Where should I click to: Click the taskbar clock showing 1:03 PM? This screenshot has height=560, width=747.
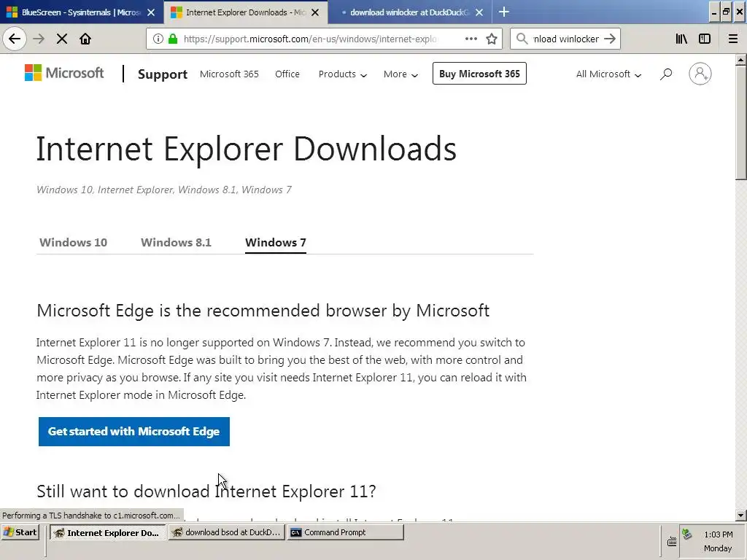(x=719, y=534)
